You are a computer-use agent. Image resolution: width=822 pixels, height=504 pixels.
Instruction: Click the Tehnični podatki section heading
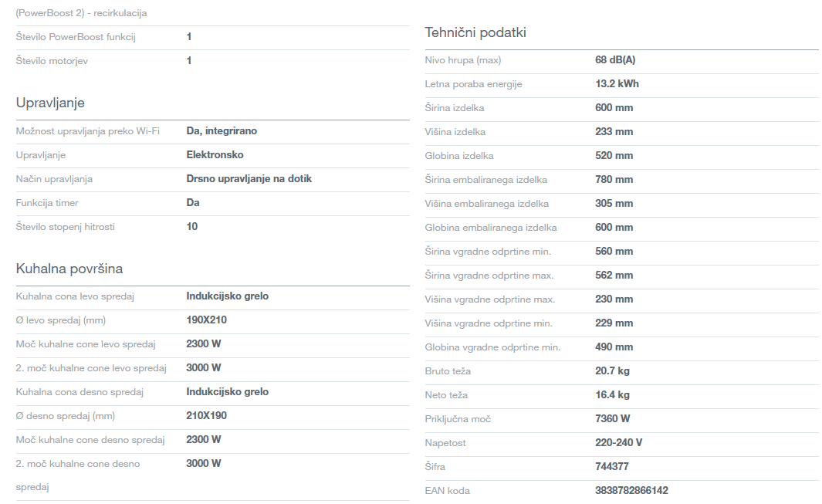[475, 32]
